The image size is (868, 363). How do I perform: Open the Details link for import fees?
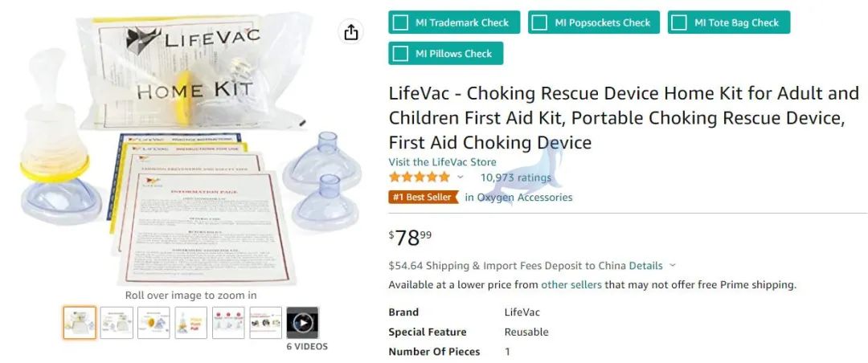[x=645, y=266]
